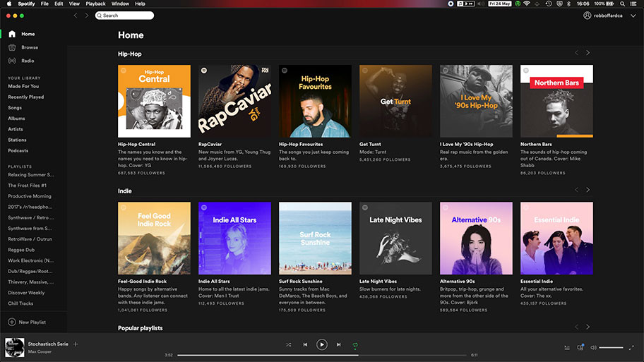
Task: Open the Playback menu
Action: pyautogui.click(x=96, y=4)
